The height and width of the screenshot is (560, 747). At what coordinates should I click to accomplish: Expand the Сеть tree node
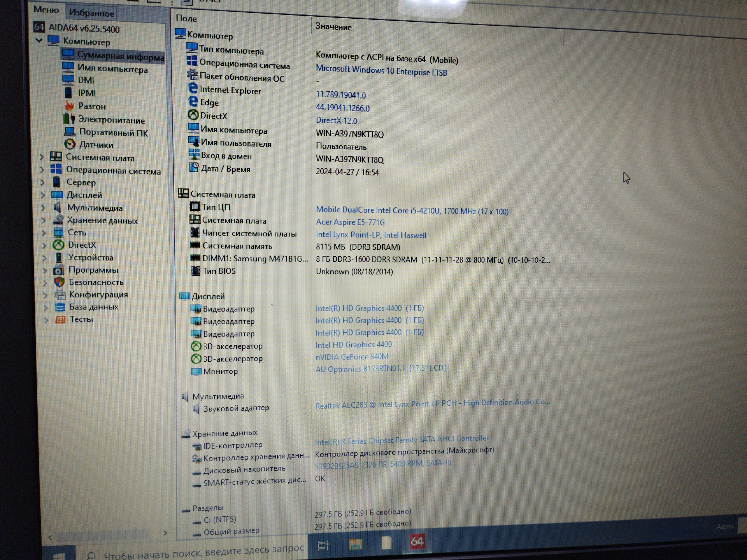click(44, 233)
